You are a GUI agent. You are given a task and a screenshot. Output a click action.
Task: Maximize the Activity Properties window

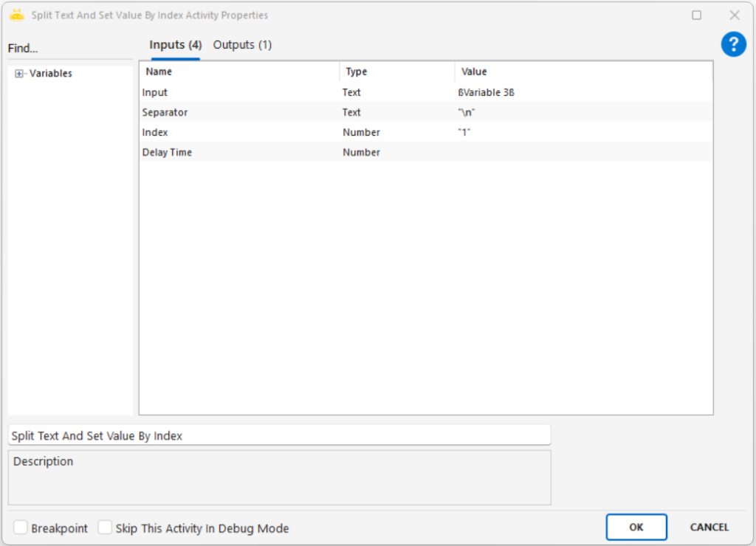[696, 15]
